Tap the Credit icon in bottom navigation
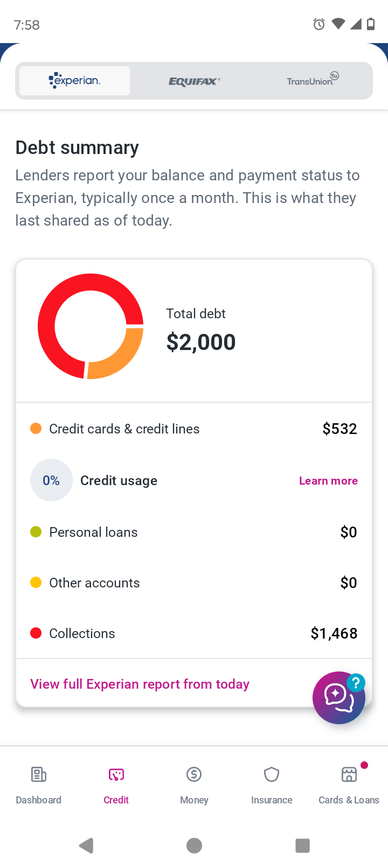Image resolution: width=388 pixels, height=868 pixels. pyautogui.click(x=116, y=775)
